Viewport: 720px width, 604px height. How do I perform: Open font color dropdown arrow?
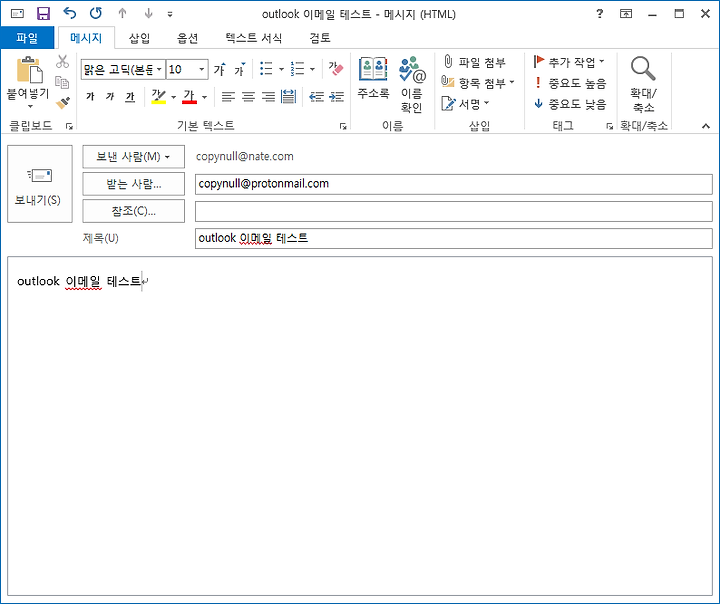pos(204,97)
